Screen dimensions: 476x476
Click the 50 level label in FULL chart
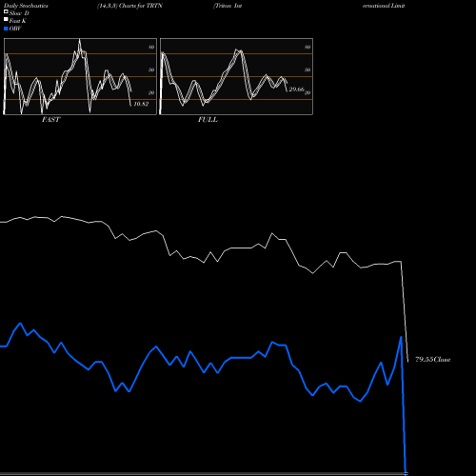pyautogui.click(x=307, y=69)
